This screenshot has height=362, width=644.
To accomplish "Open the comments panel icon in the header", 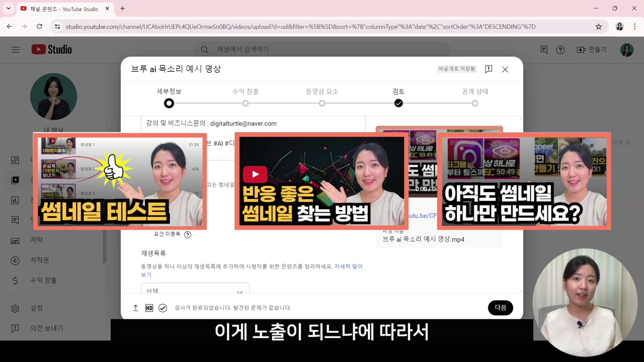I will pos(544,50).
